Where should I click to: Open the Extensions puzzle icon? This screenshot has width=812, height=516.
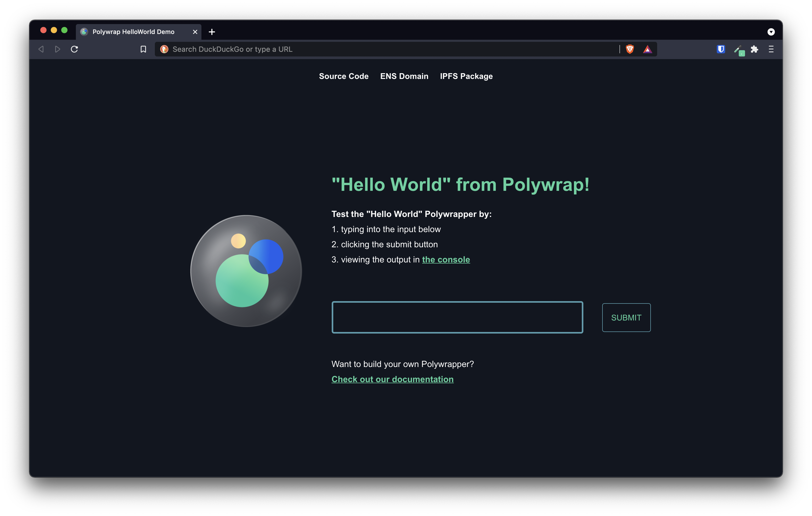coord(754,49)
